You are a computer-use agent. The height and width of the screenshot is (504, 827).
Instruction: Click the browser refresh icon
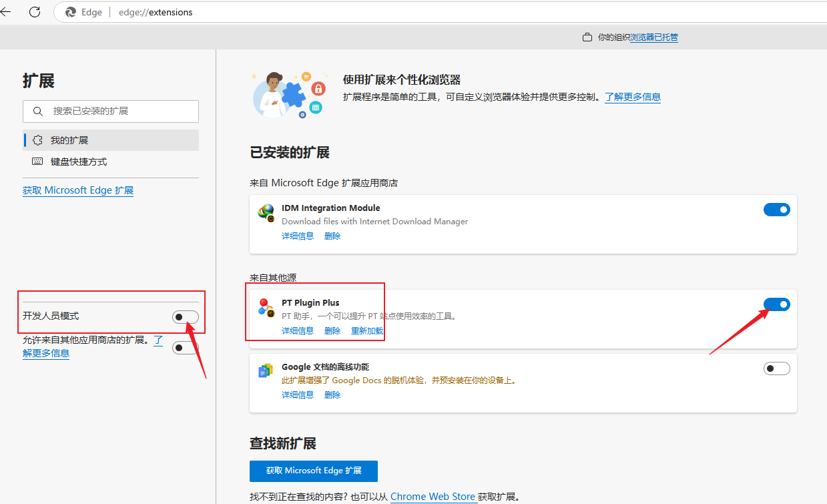point(35,12)
